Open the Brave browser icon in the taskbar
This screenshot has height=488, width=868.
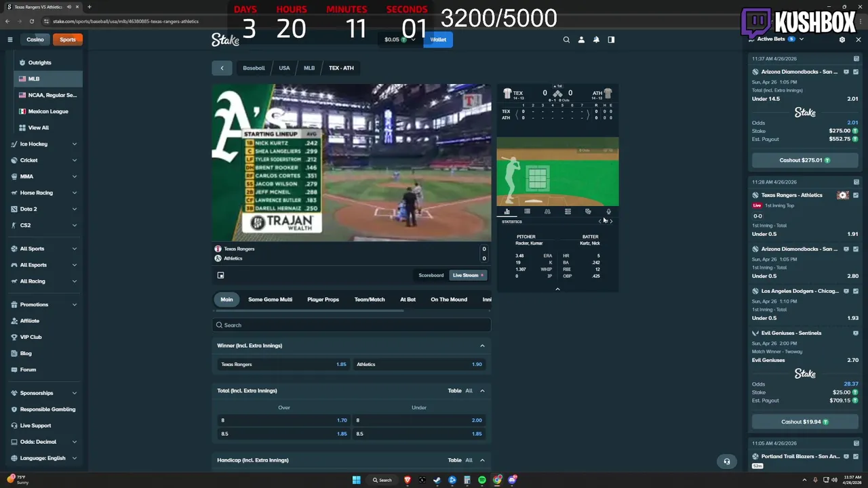click(407, 480)
